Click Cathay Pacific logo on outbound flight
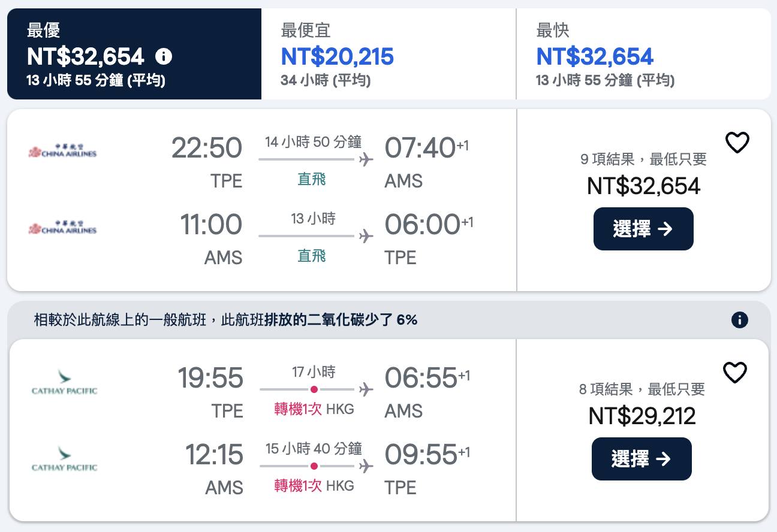777x532 pixels. (64, 382)
